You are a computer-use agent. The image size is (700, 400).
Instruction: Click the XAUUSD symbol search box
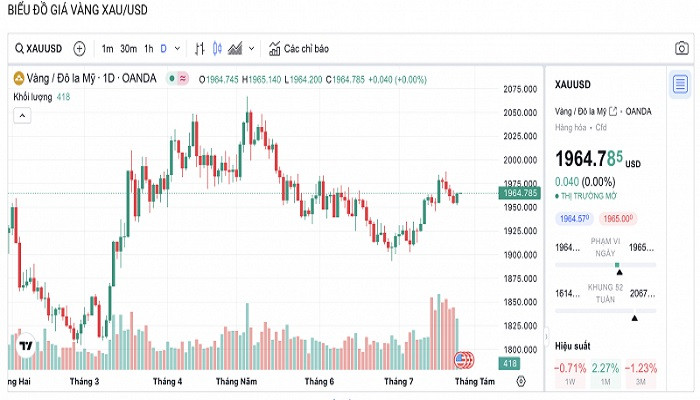[x=39, y=48]
